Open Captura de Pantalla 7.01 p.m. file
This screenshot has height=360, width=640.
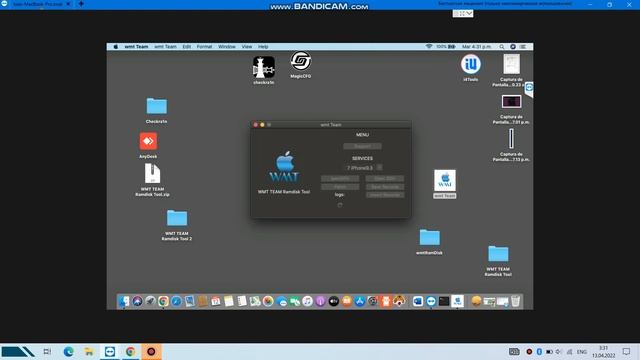[x=511, y=102]
